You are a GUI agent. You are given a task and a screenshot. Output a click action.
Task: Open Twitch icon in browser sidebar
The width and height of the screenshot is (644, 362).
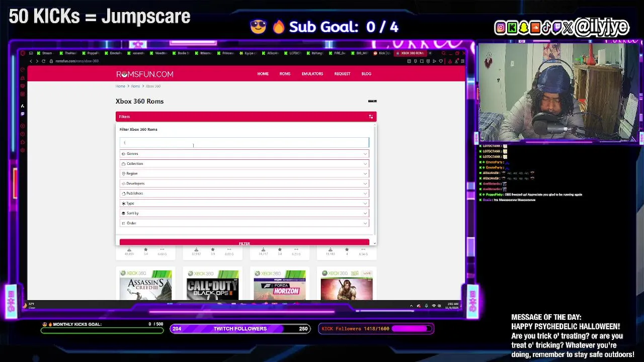pos(22,114)
